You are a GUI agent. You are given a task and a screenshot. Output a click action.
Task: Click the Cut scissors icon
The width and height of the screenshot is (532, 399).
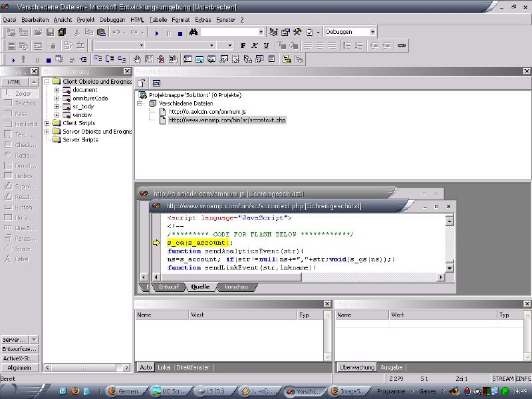77,32
